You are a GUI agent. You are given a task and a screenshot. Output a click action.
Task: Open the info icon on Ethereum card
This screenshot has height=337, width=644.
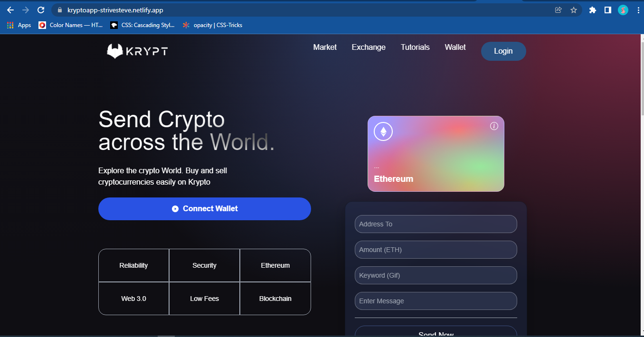[x=494, y=126]
